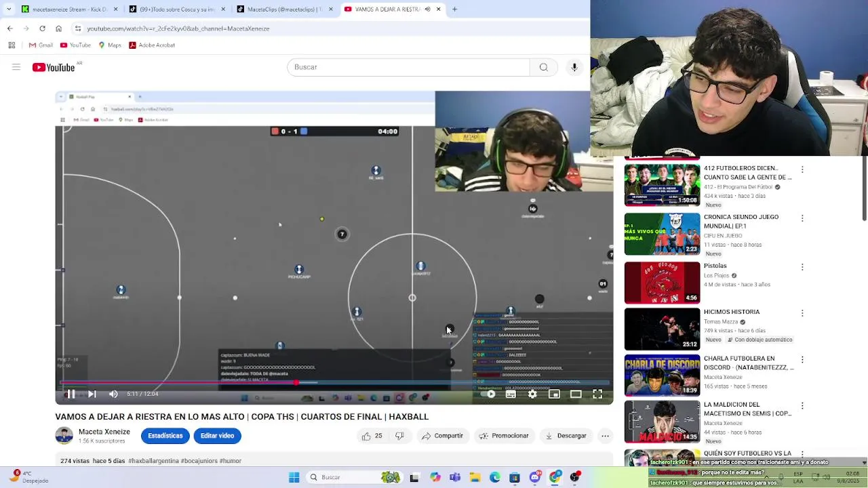
Task: Go back in the browser
Action: coord(9,28)
